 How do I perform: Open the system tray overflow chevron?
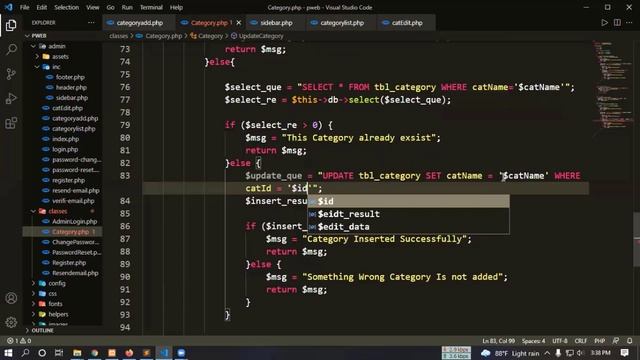coord(547,353)
